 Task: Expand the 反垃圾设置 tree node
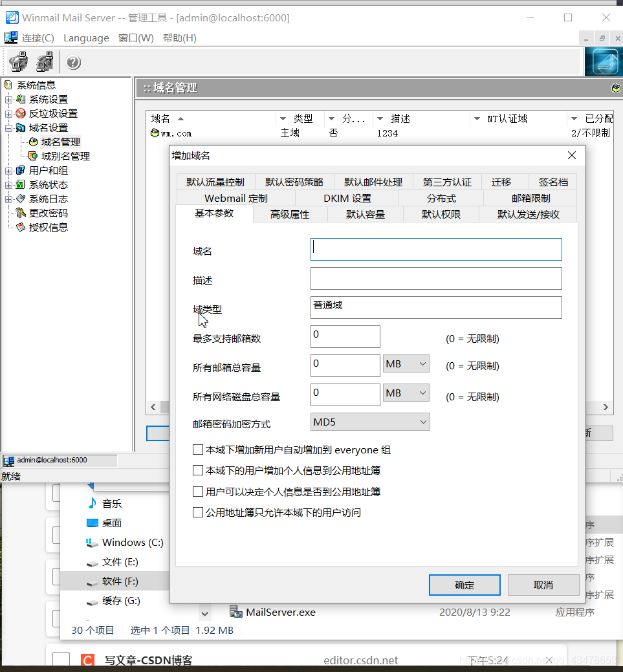tap(8, 114)
